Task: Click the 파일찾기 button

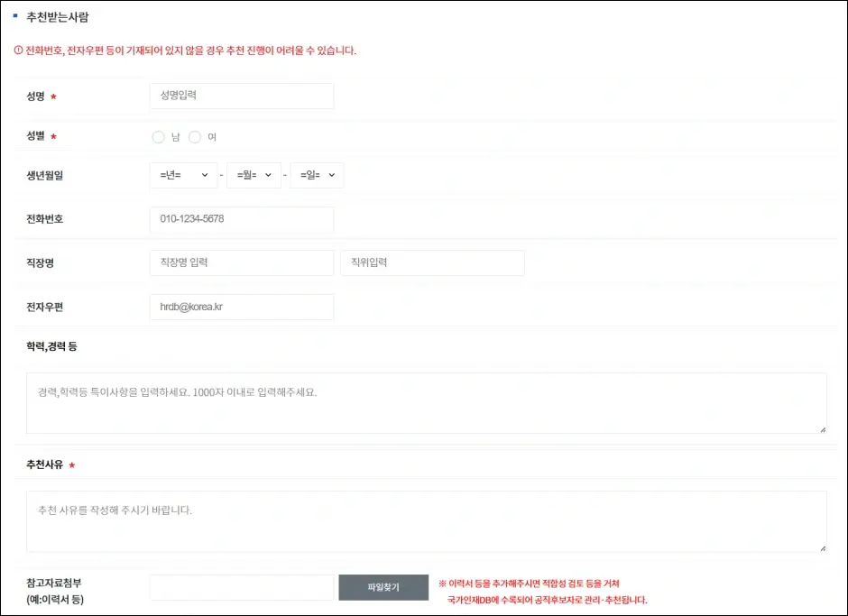Action: tap(383, 587)
